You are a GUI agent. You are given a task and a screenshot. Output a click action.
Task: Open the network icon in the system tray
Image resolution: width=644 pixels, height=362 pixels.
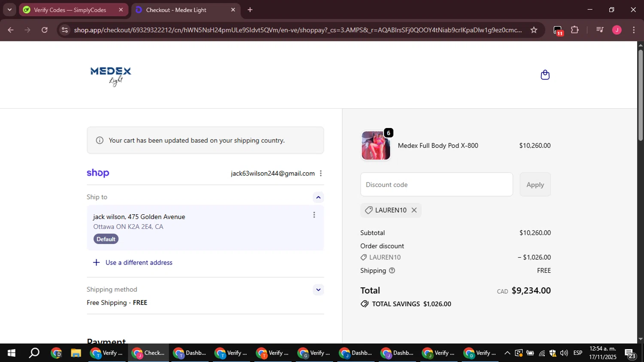[542, 353]
